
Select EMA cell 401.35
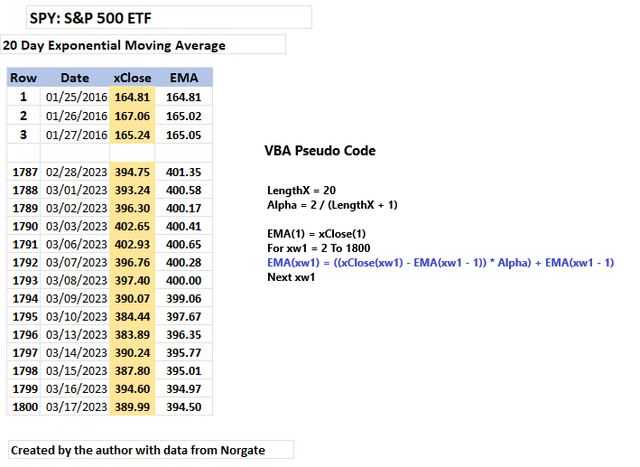pos(184,172)
